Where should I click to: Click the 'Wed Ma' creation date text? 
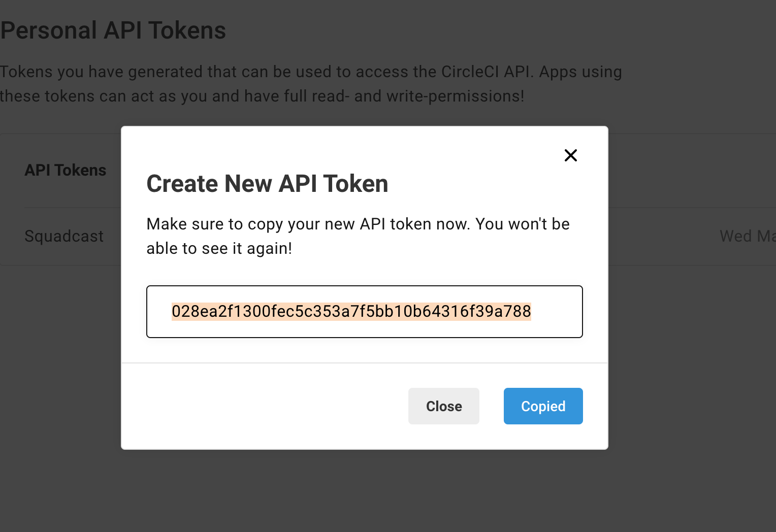point(748,236)
